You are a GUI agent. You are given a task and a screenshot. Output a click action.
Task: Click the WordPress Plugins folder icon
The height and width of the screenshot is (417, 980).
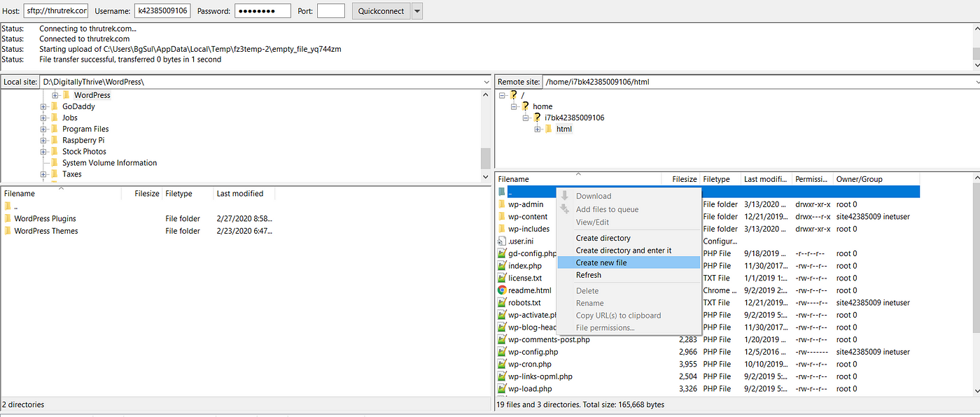point(8,218)
